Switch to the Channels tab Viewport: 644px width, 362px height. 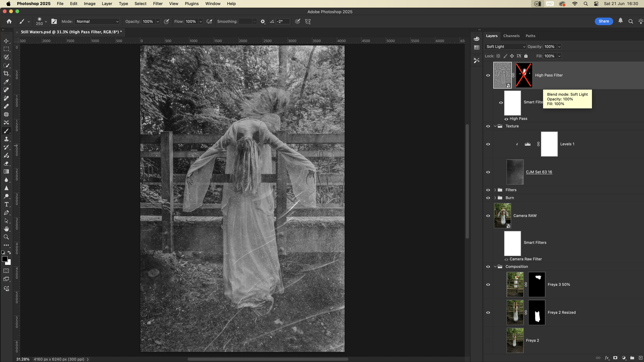click(x=511, y=36)
